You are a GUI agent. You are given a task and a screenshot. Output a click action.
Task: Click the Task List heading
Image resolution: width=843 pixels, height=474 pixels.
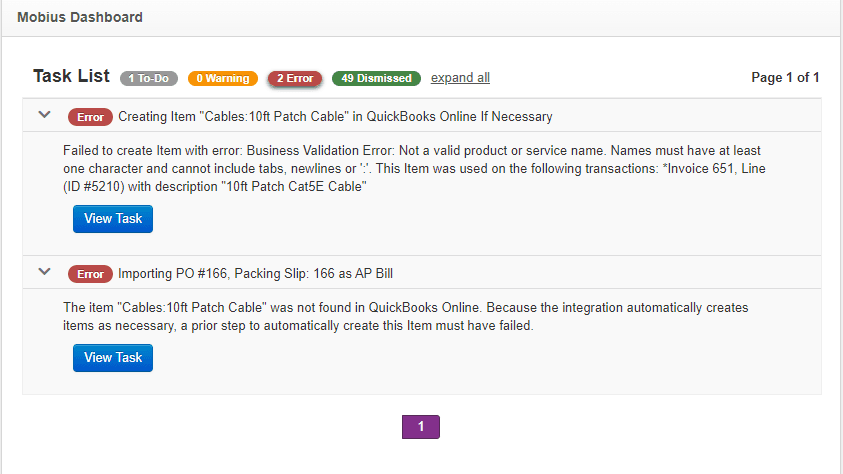tap(71, 77)
